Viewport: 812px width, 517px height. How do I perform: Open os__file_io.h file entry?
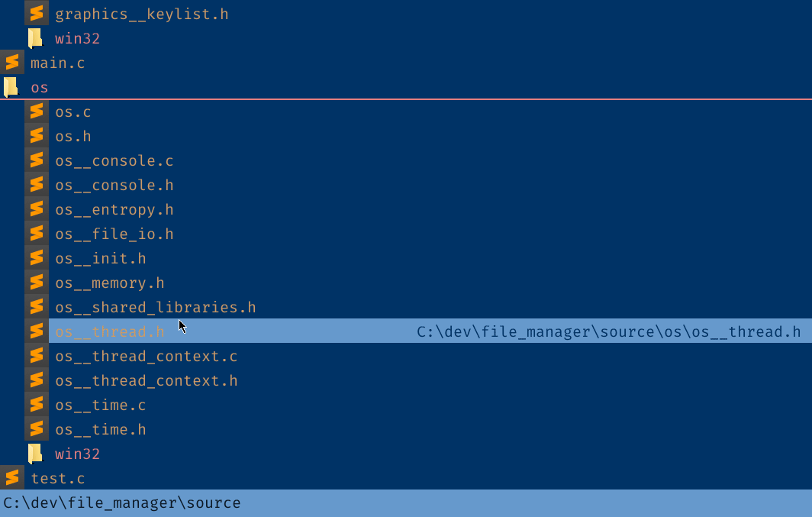114,234
